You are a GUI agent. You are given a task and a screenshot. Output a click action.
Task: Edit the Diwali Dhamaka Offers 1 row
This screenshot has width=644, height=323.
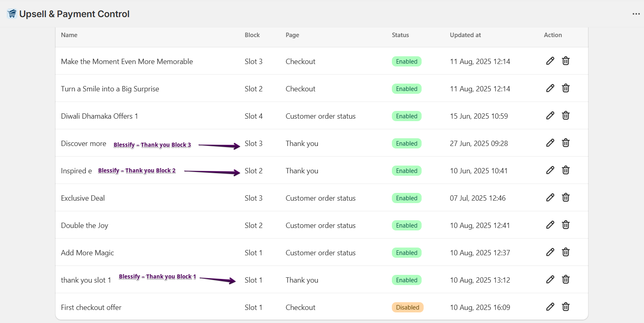point(550,116)
